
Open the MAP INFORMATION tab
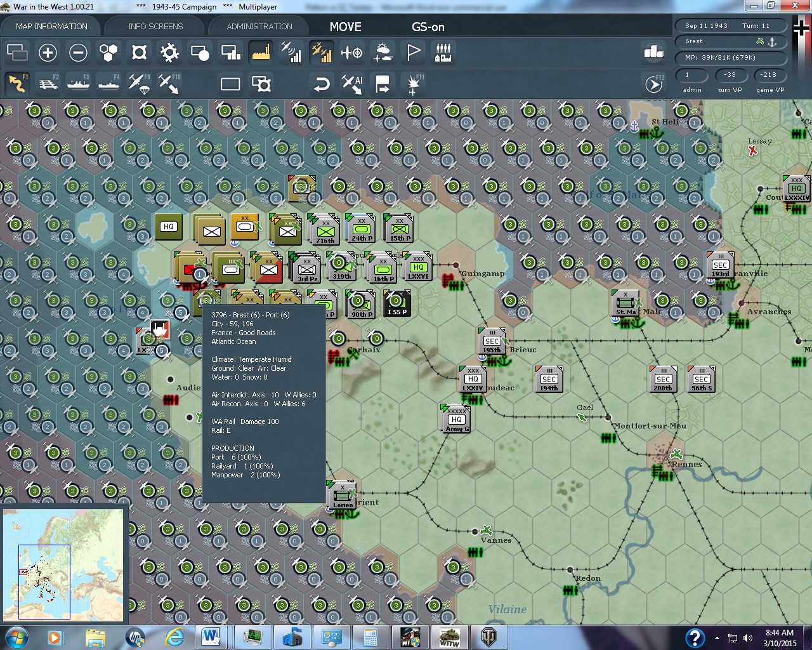pos(51,26)
